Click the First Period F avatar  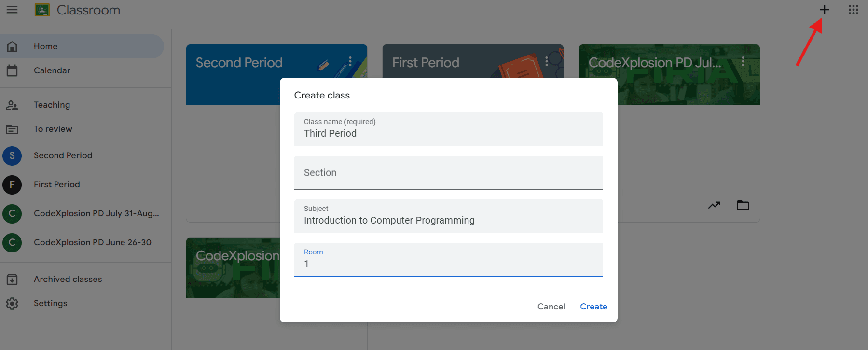pyautogui.click(x=12, y=184)
